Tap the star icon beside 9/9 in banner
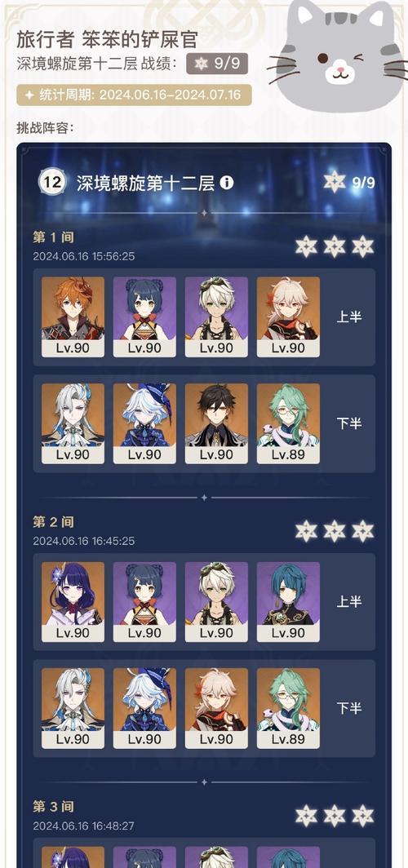This screenshot has width=408, height=868. tap(335, 182)
